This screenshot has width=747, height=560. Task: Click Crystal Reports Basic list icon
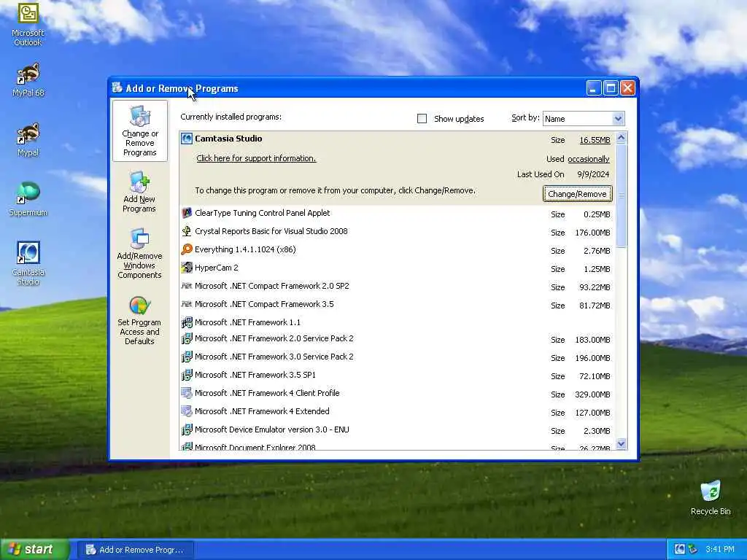point(187,231)
